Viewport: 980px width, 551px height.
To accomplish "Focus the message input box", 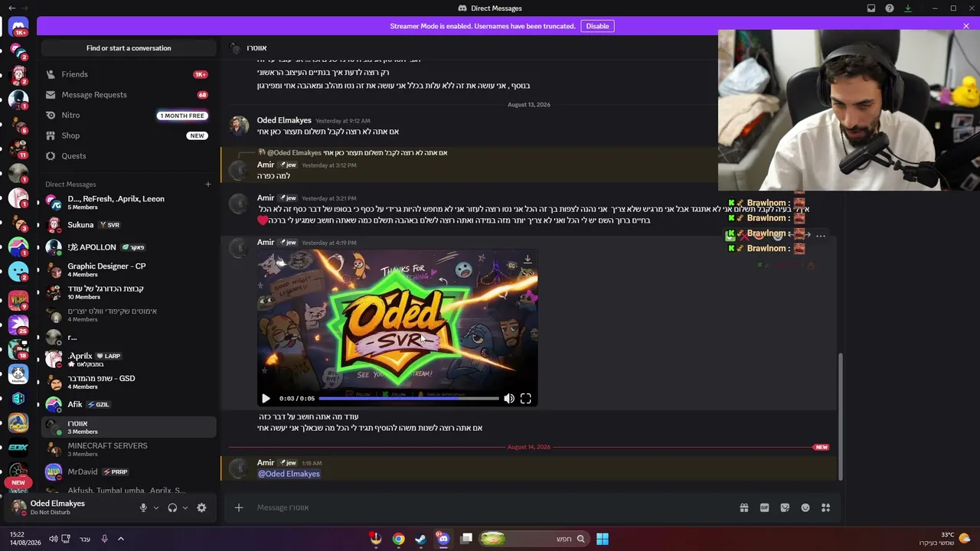I will pyautogui.click(x=490, y=507).
